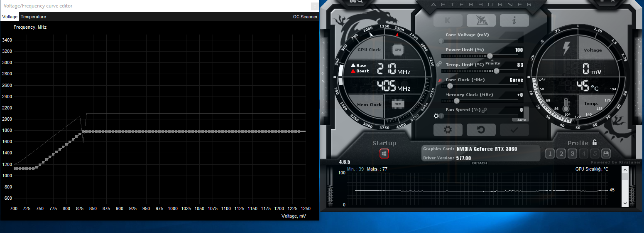Click the monitoring graph scrollbar thumb
Screen dimensions: 644x233
click(625, 176)
